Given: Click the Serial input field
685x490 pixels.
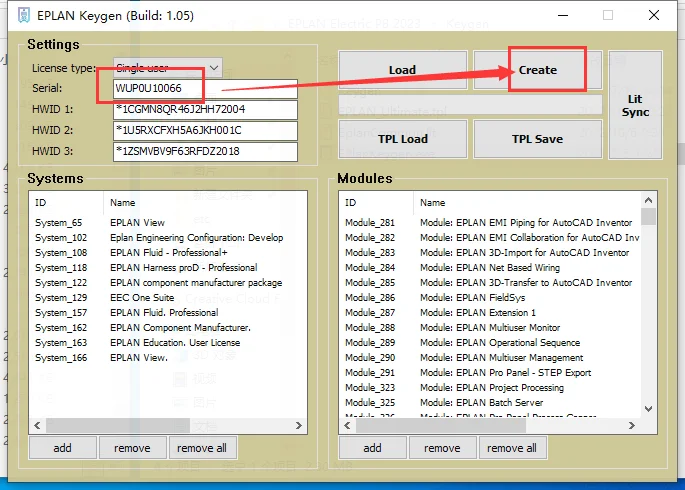Looking at the screenshot, I should click(205, 89).
